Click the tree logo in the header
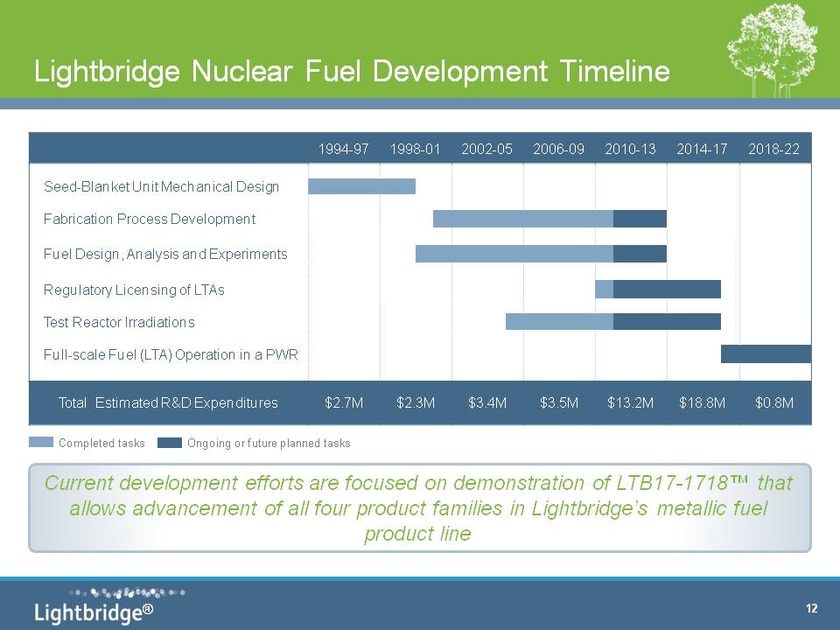Viewport: 840px width, 630px height. point(772,51)
